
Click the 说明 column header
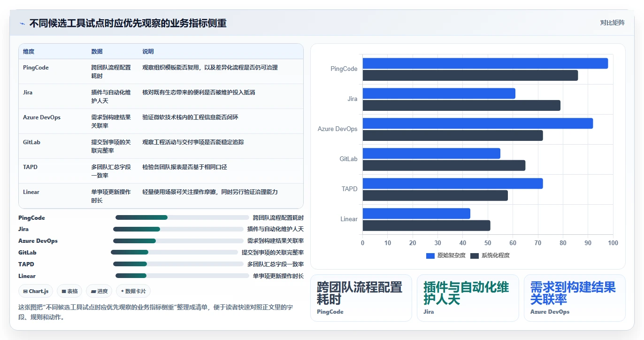pos(148,52)
